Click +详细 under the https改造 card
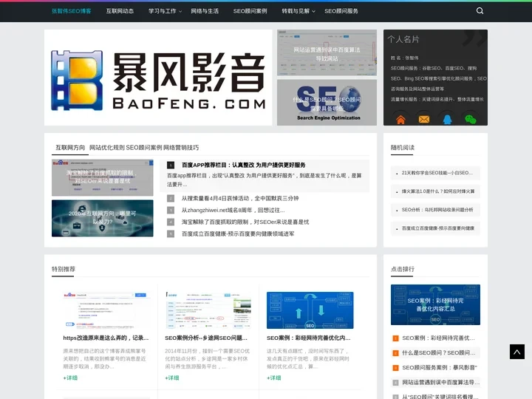The height and width of the screenshot is (399, 532). tap(70, 378)
